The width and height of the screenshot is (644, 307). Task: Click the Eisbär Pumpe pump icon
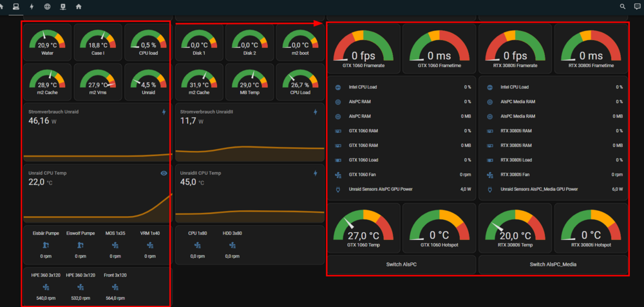coord(46,245)
